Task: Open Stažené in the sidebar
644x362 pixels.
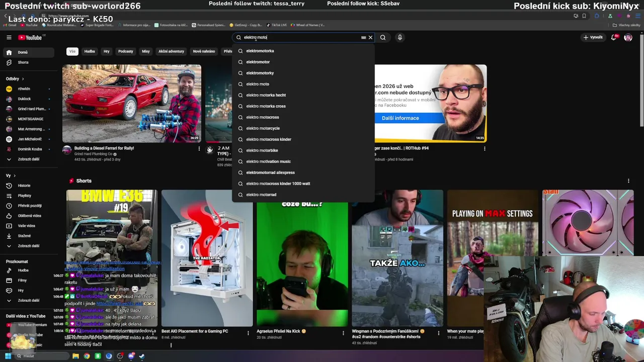Action: [x=29, y=236]
